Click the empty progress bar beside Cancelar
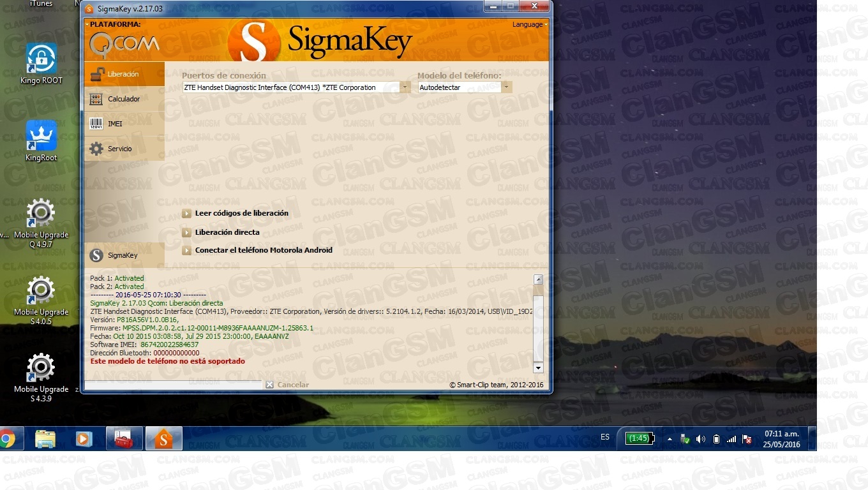 [173, 385]
